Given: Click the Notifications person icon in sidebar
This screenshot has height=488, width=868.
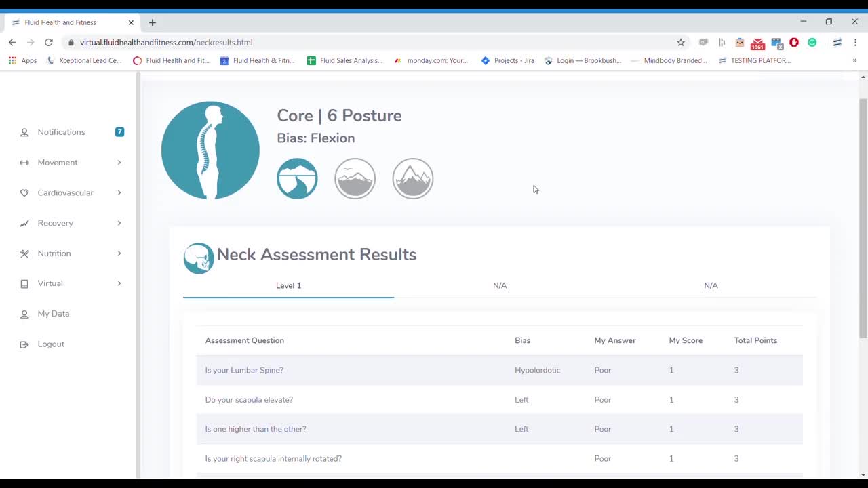Looking at the screenshot, I should [x=24, y=132].
